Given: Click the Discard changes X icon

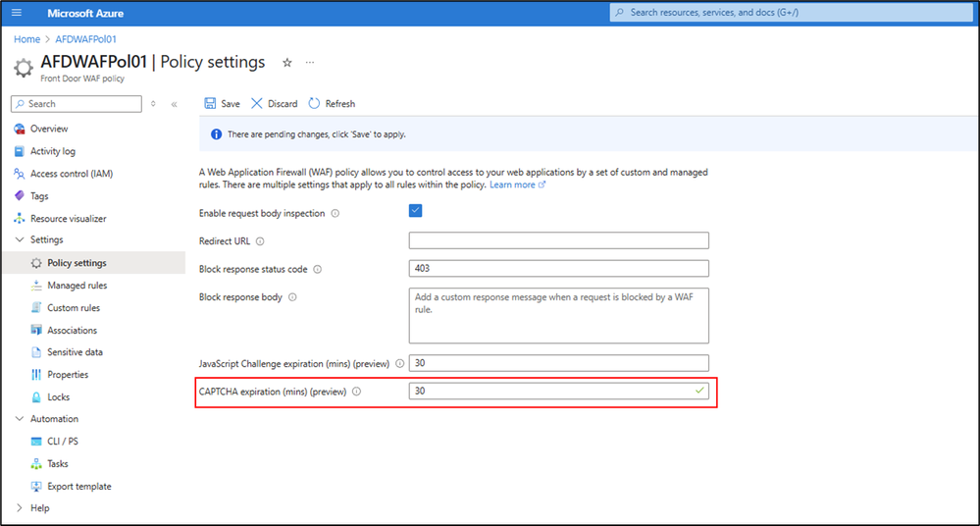Looking at the screenshot, I should tap(257, 103).
